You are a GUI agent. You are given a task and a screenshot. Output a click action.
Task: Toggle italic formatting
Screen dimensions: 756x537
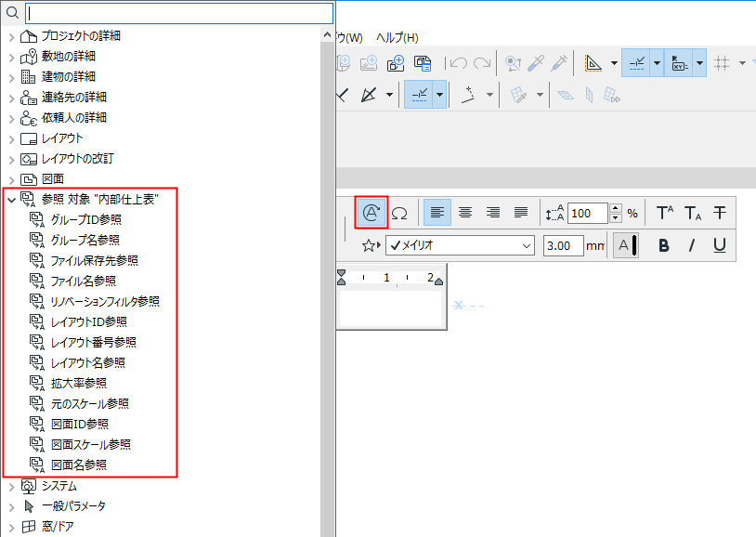coord(692,245)
